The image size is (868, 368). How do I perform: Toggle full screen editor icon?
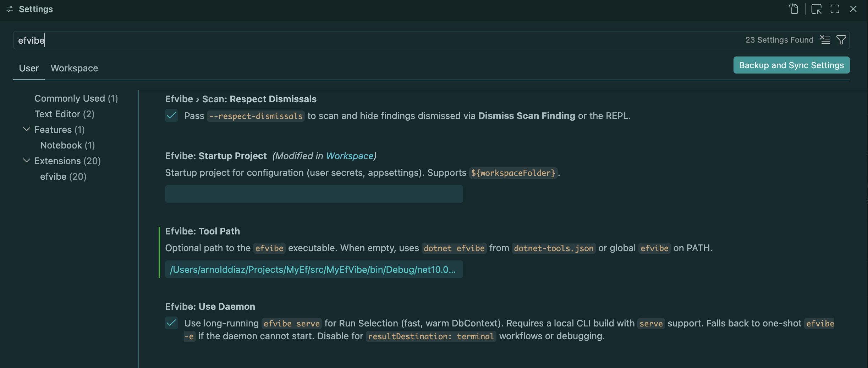[x=835, y=9]
